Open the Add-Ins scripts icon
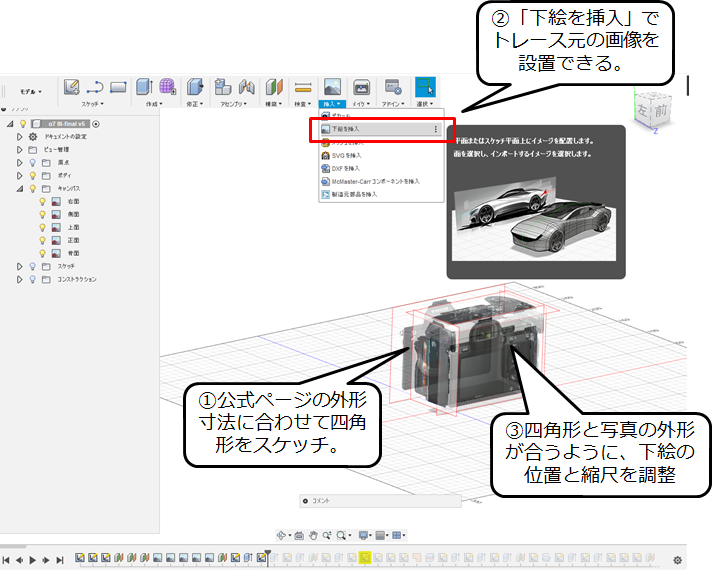Viewport: 712px width, 570px height. [393, 87]
